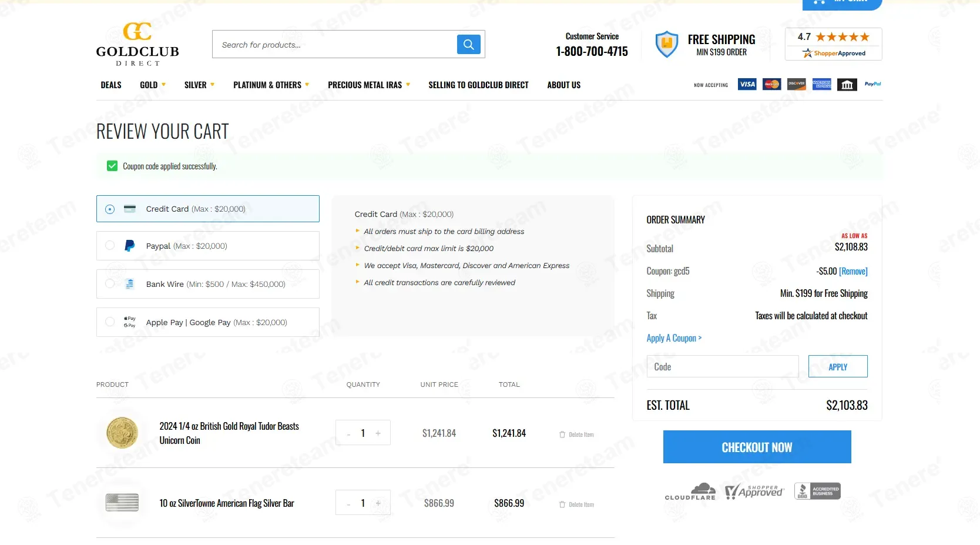Click the blue search magnifier button
The width and height of the screenshot is (980, 545).
coord(469,44)
